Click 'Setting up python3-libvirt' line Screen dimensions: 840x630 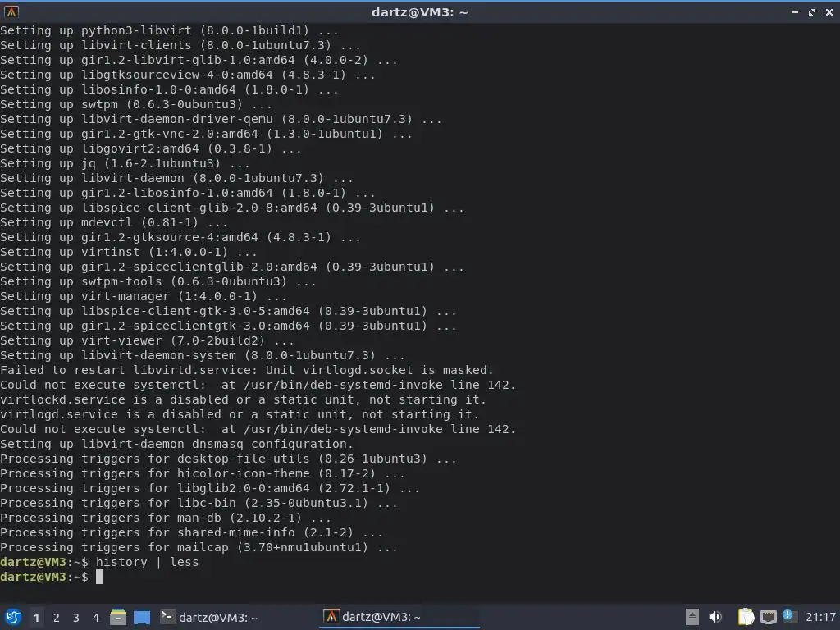pyautogui.click(x=169, y=30)
